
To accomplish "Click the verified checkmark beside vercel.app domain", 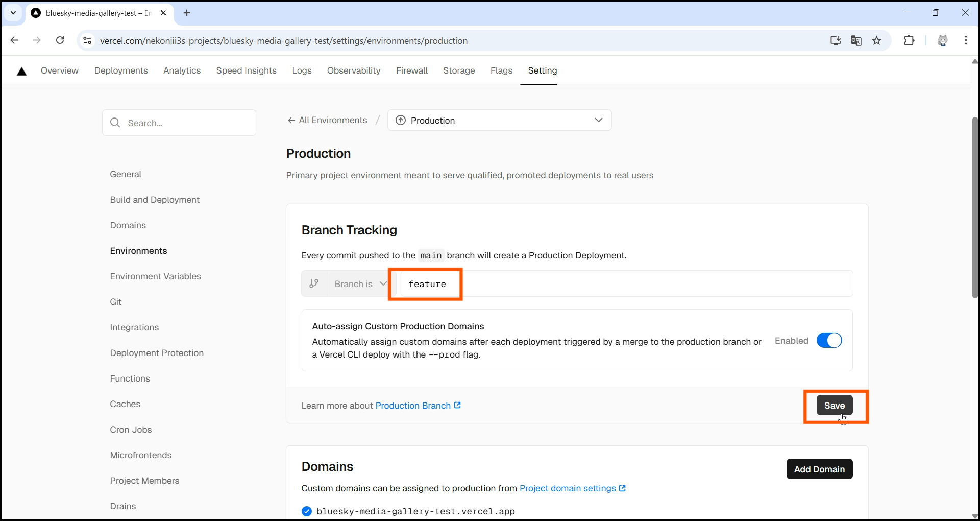I will (307, 511).
